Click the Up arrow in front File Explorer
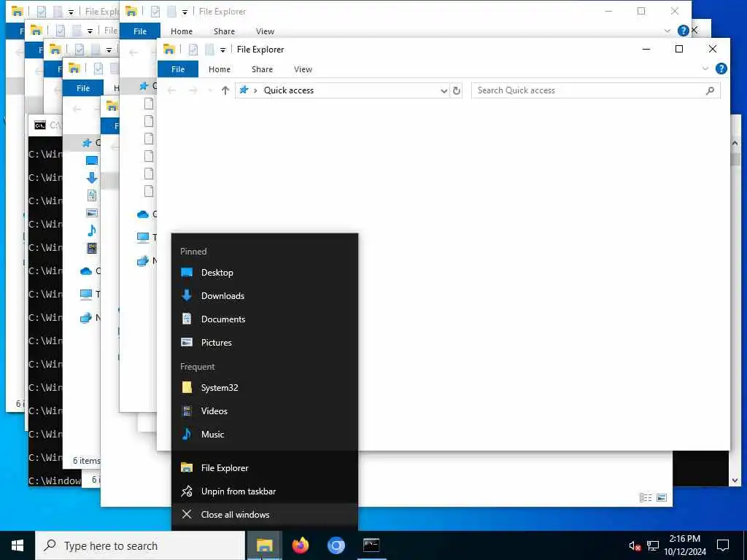This screenshot has width=747, height=560. tap(225, 90)
